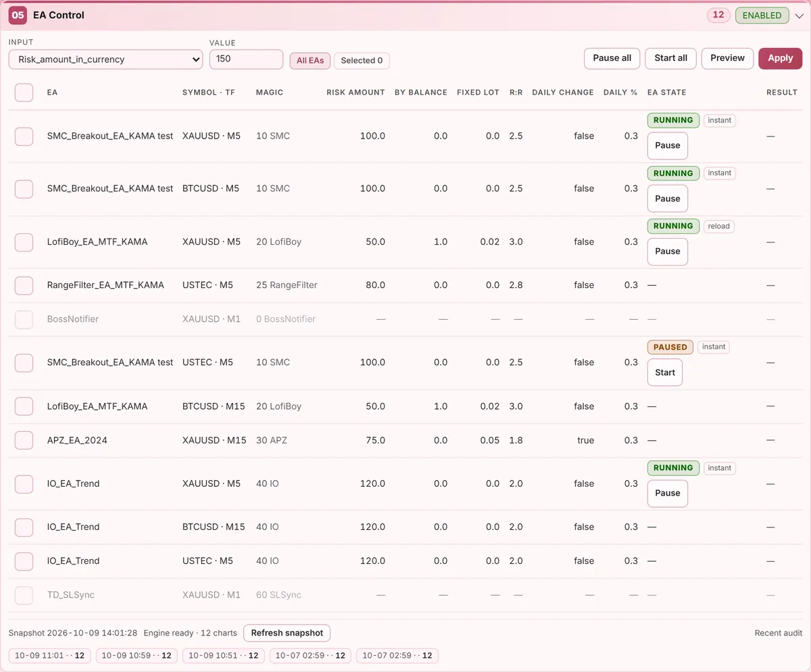Click the Pause all button

[612, 58]
